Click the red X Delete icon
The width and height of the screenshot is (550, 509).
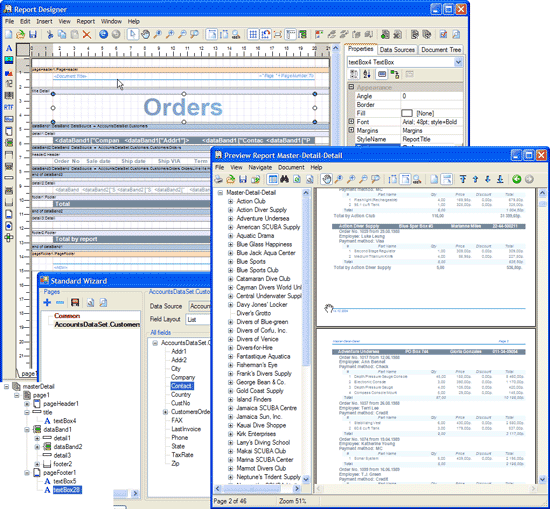(x=87, y=34)
